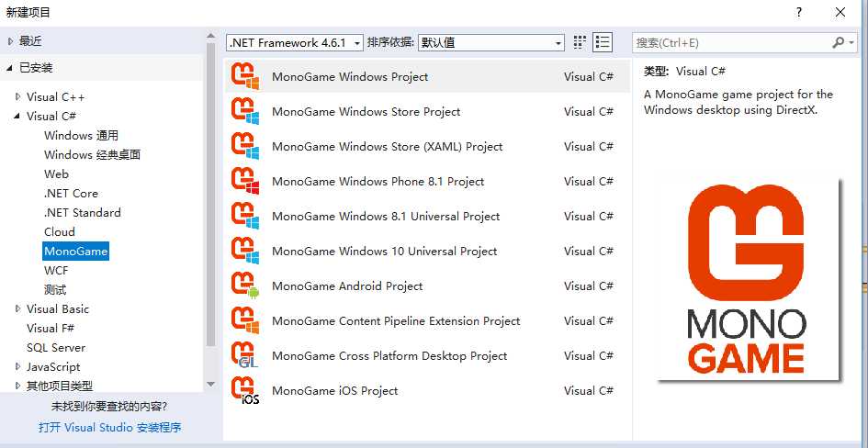Click the category tree scrollbar thumb
868x448 pixels.
point(211,194)
